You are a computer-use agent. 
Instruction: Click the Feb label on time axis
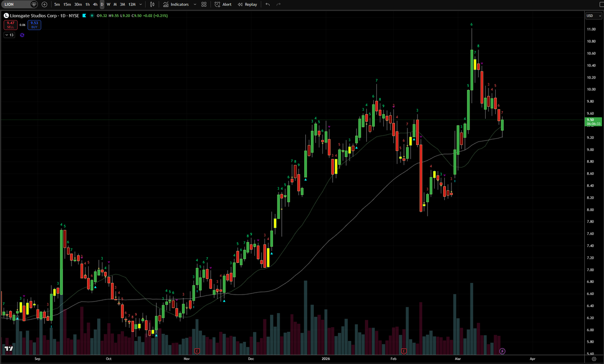coord(393,358)
